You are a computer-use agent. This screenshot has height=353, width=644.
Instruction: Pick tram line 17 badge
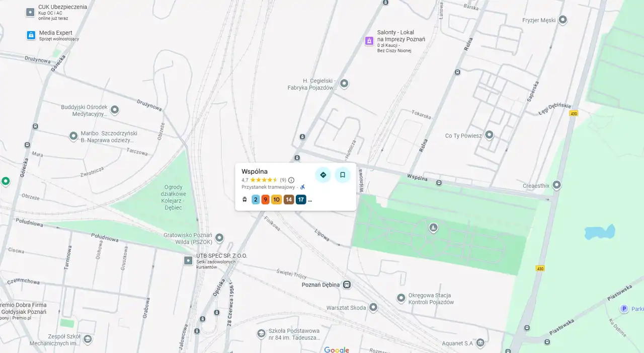pyautogui.click(x=301, y=199)
